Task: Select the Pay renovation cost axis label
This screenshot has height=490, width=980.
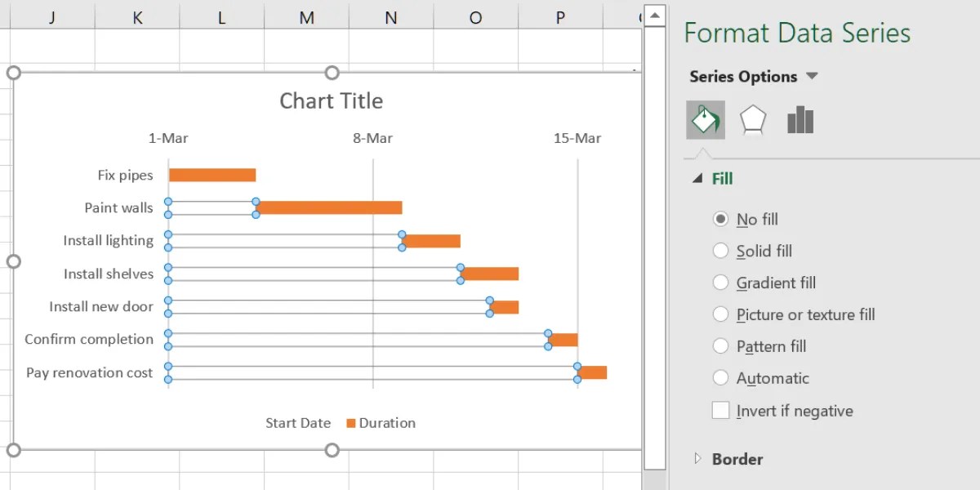Action: [88, 372]
